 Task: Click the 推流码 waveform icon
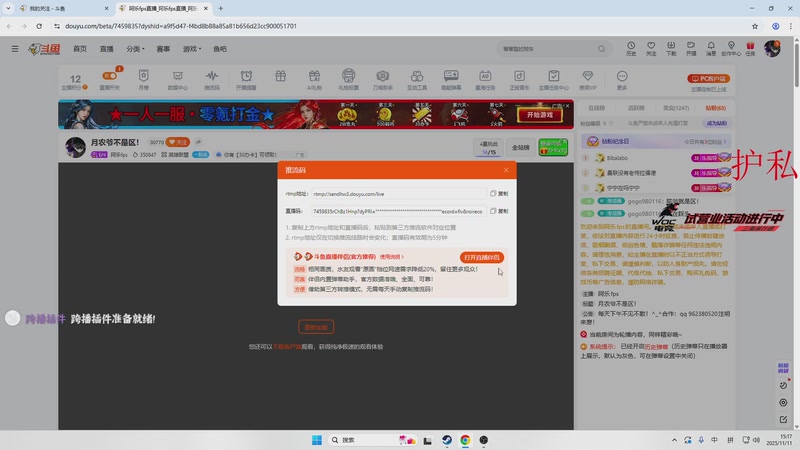(x=212, y=80)
